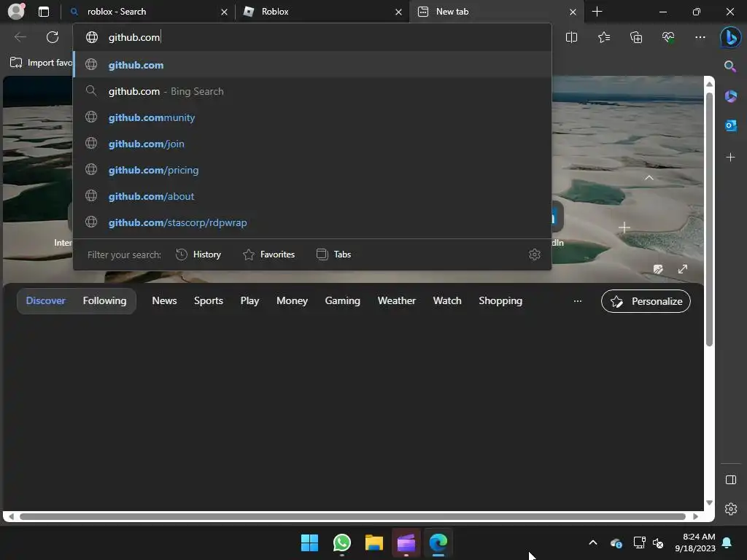Add a quick link with plus icon
Image resolution: width=747 pixels, height=560 pixels.
(624, 227)
